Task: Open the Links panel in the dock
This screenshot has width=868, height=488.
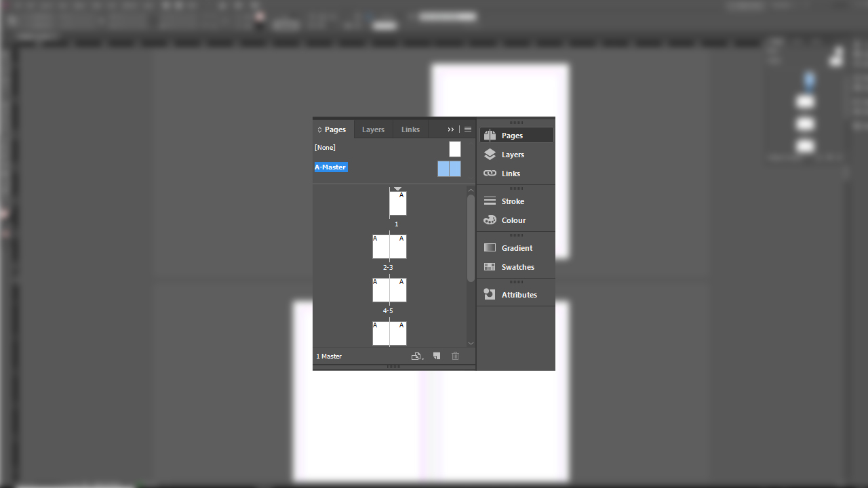Action: 516,174
